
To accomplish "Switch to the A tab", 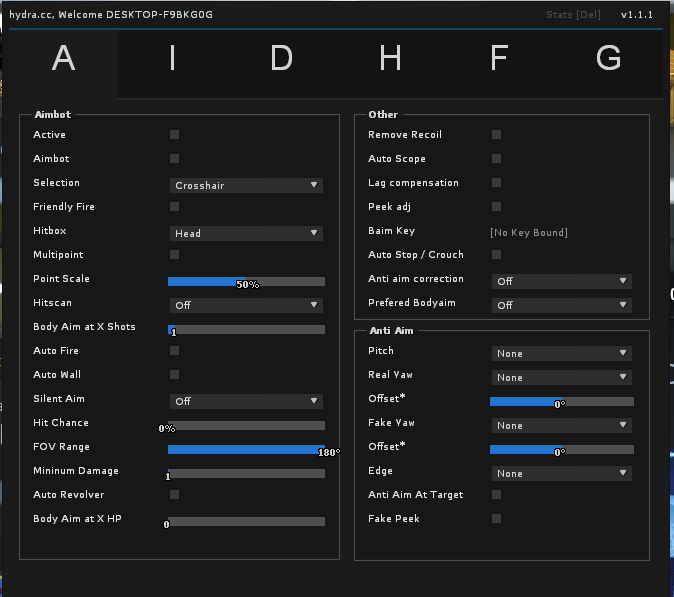I will [x=63, y=60].
